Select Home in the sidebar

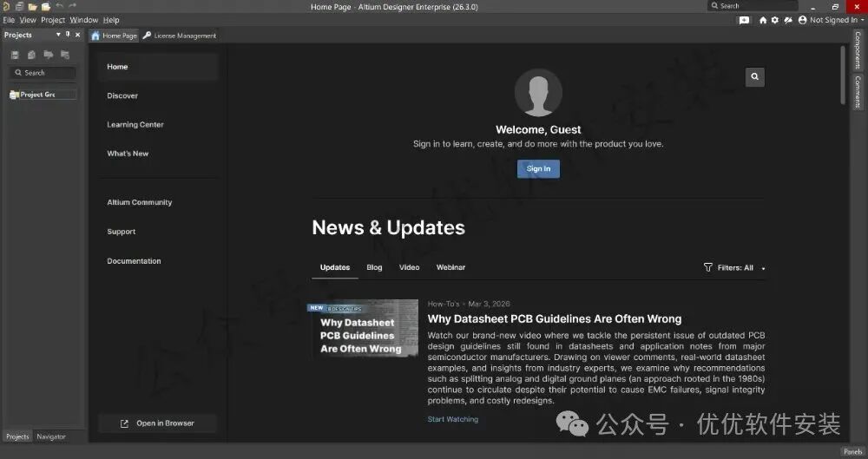(x=158, y=67)
